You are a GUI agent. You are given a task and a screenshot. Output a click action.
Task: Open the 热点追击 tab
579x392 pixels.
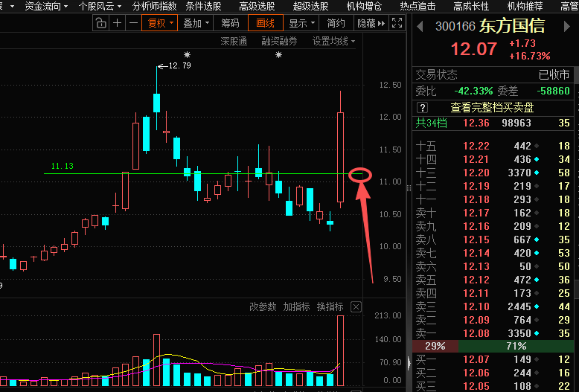(418, 6)
